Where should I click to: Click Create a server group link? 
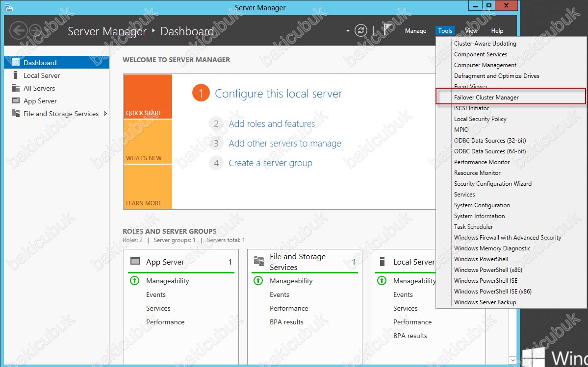coord(270,163)
